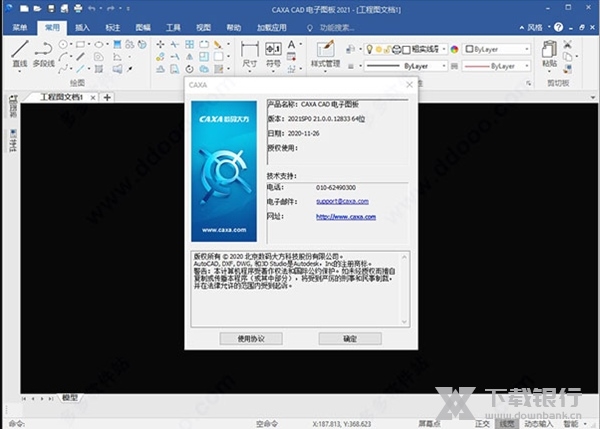600x429 pixels.
Task: Open the ByLayer color dropdown
Action: click(497, 49)
